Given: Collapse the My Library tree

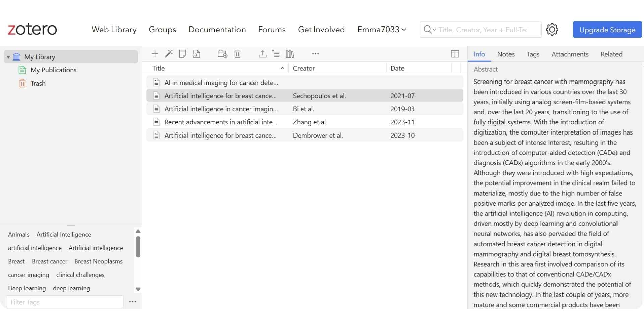Looking at the screenshot, I should [8, 57].
